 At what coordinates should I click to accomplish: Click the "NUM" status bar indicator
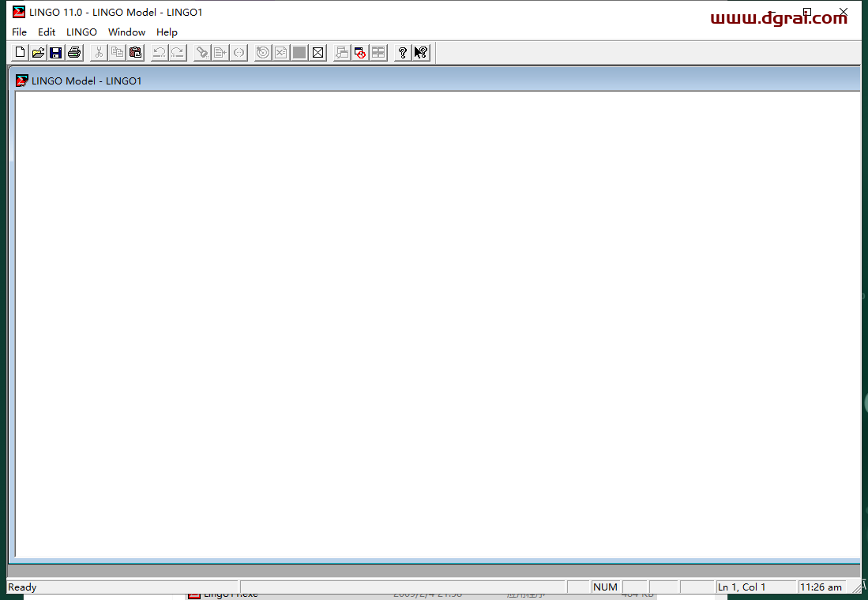[x=605, y=587]
